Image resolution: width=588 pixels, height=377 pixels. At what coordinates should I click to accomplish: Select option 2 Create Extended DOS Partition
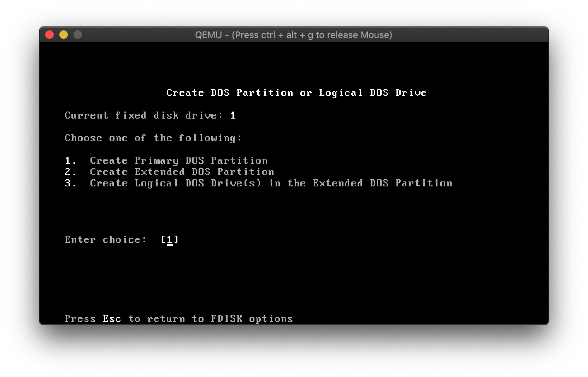(x=169, y=172)
